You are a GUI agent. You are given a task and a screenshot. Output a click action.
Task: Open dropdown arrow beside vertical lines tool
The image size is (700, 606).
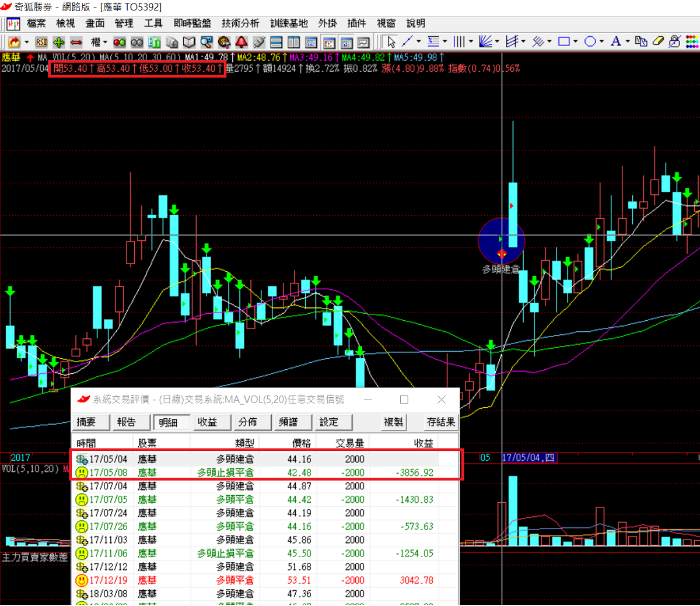(x=471, y=41)
